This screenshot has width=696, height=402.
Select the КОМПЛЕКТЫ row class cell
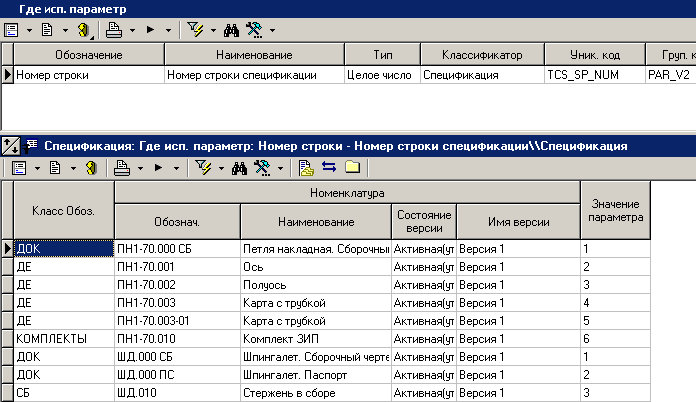63,338
